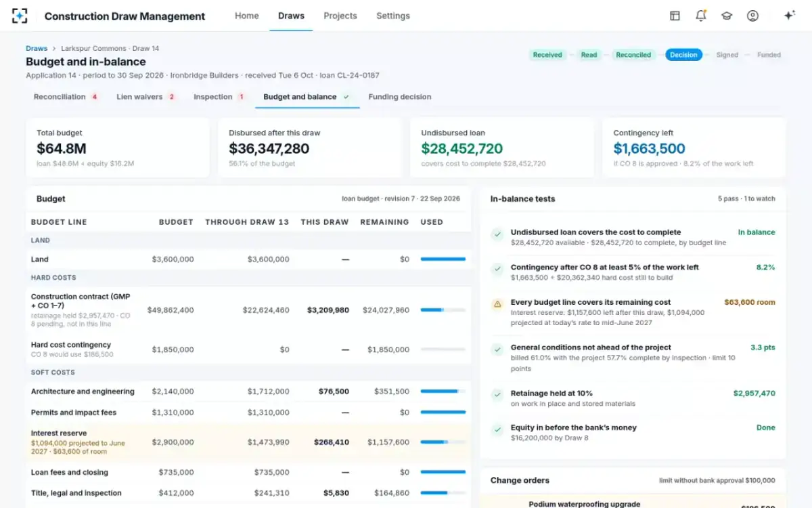Click the check icon for Retainage held test

click(497, 396)
